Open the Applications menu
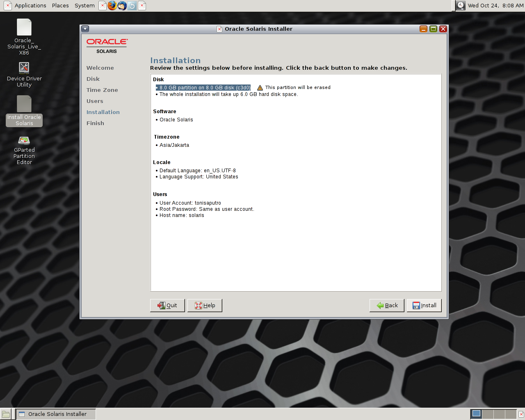The height and width of the screenshot is (420, 525). pyautogui.click(x=30, y=5)
